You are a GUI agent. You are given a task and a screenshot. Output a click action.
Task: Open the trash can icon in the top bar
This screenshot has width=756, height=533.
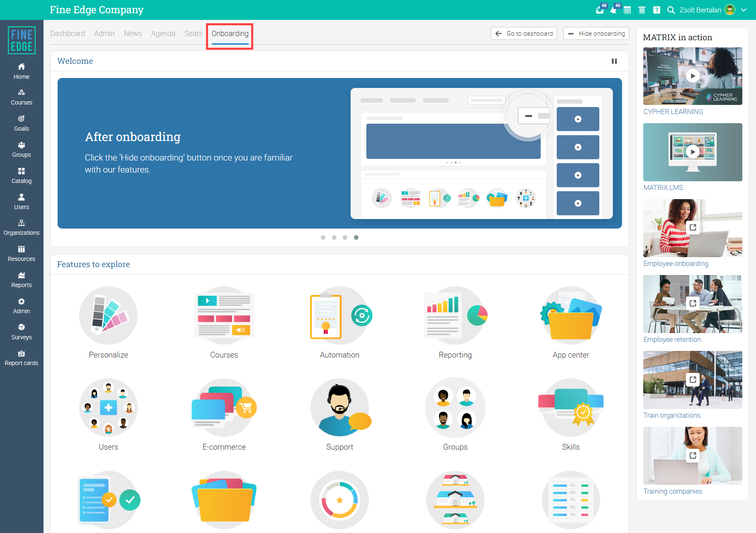point(642,10)
